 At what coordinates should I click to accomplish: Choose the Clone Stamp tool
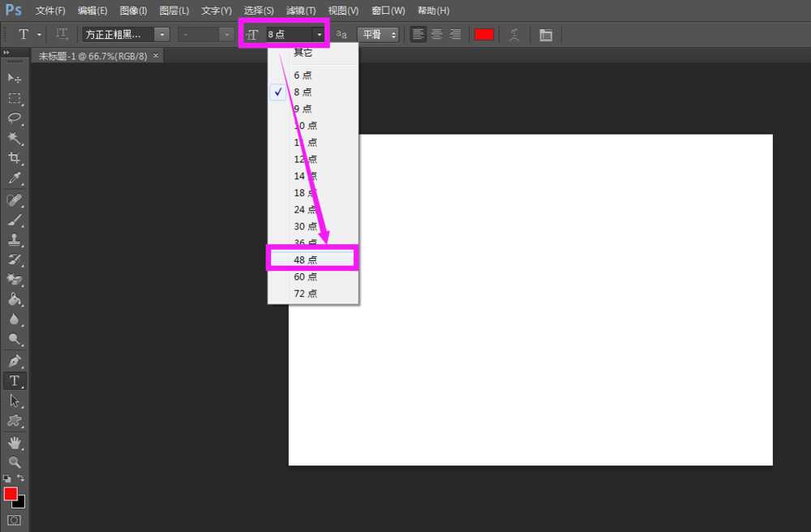pos(14,240)
